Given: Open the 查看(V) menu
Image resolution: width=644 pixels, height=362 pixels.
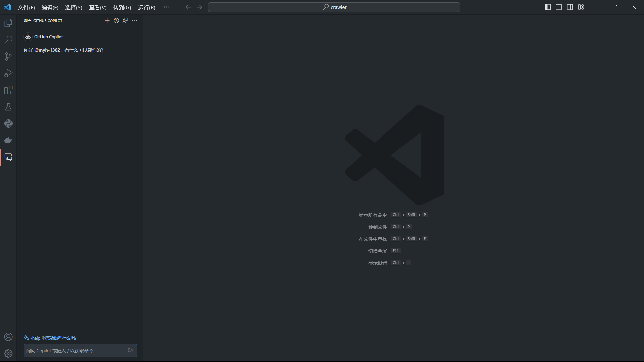Looking at the screenshot, I should click(98, 7).
